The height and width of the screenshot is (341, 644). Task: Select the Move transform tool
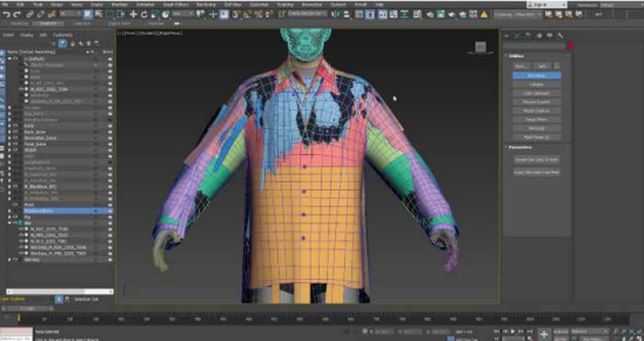click(133, 14)
